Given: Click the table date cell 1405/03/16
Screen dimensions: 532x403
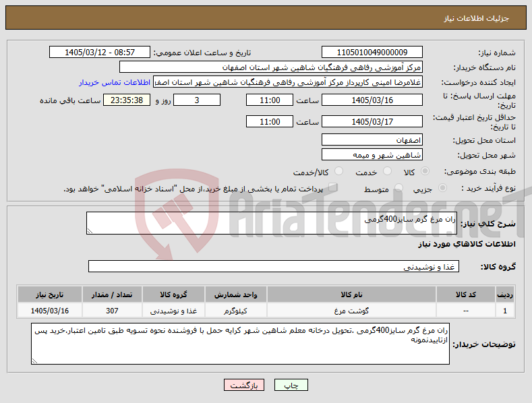Looking at the screenshot, I should pos(49,311).
